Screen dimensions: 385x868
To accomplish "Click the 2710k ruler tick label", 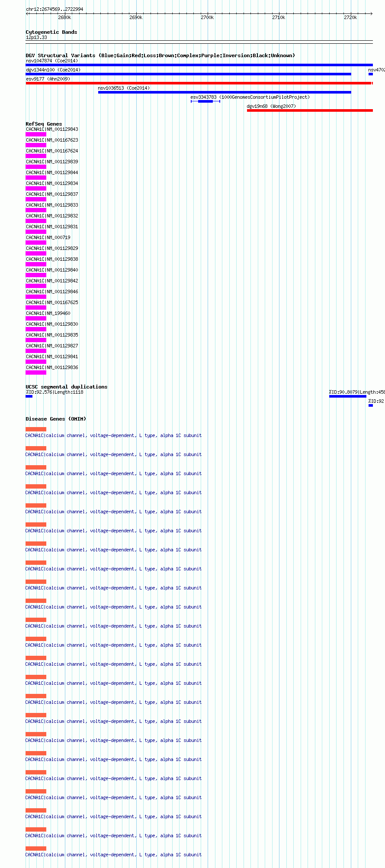I will click(x=279, y=17).
